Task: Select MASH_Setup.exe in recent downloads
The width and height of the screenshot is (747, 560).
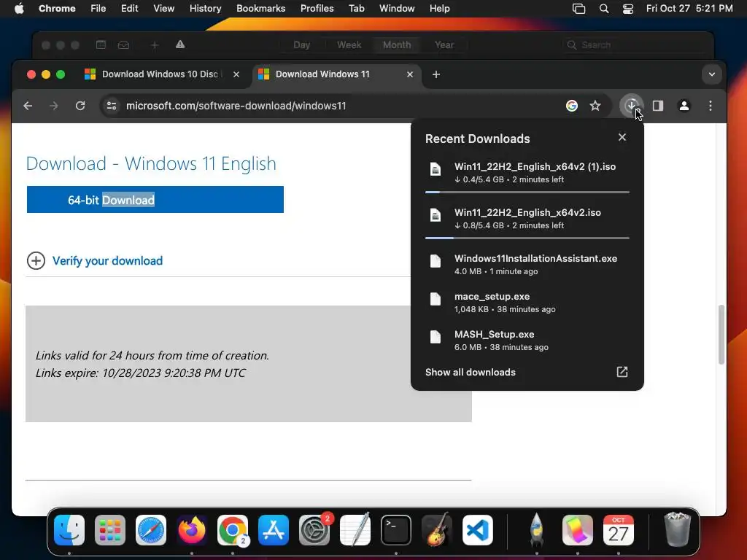Action: tap(527, 341)
